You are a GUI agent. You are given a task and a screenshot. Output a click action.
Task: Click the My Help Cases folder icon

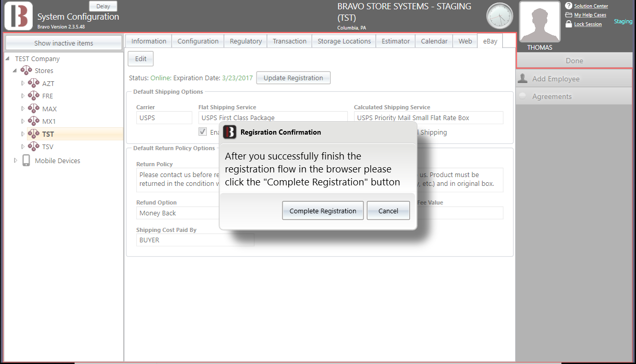[569, 15]
